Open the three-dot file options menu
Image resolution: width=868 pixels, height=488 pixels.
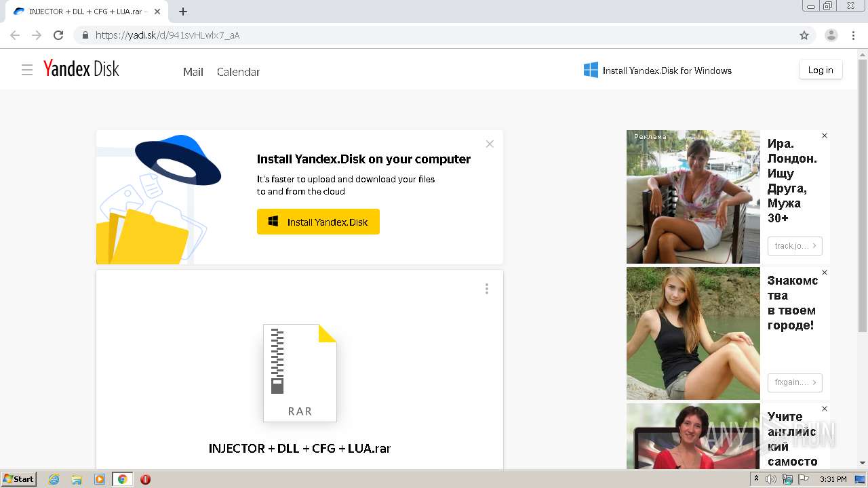pos(486,289)
